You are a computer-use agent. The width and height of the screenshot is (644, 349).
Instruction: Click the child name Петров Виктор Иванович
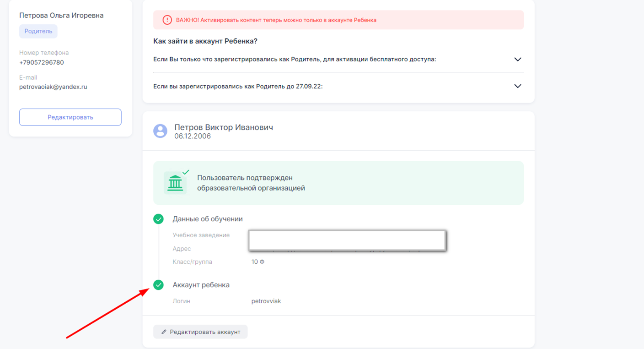click(x=224, y=127)
